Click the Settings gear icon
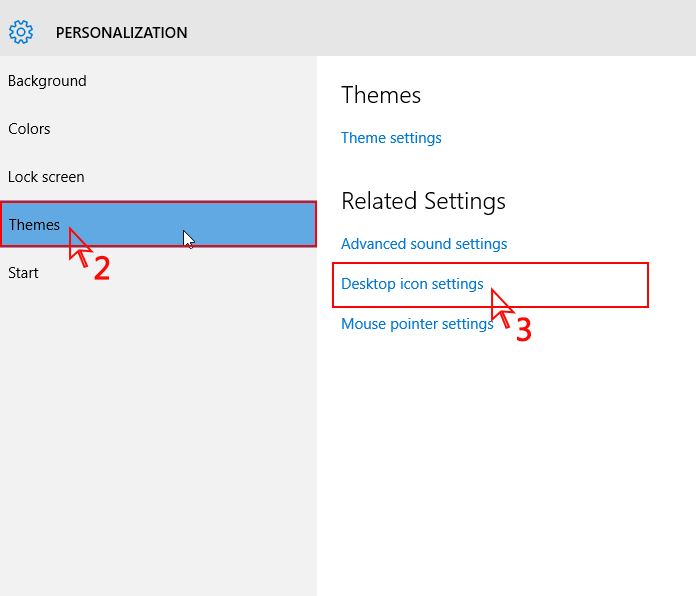 [21, 32]
